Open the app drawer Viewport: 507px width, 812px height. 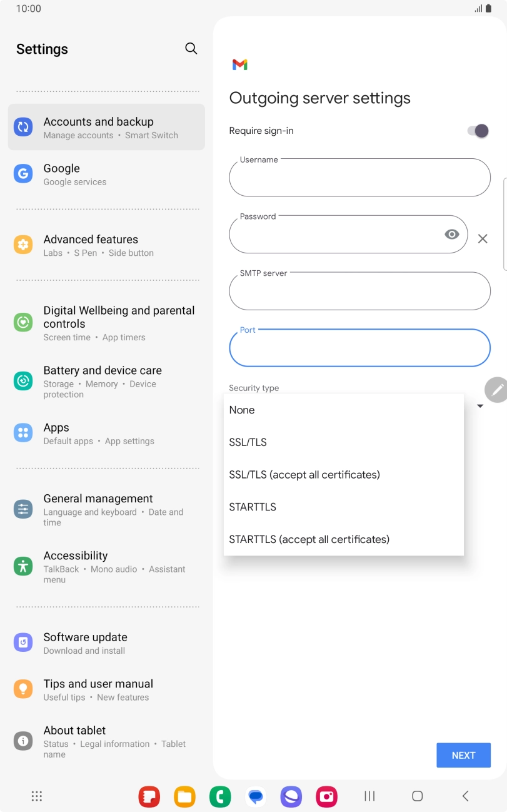pos(36,796)
